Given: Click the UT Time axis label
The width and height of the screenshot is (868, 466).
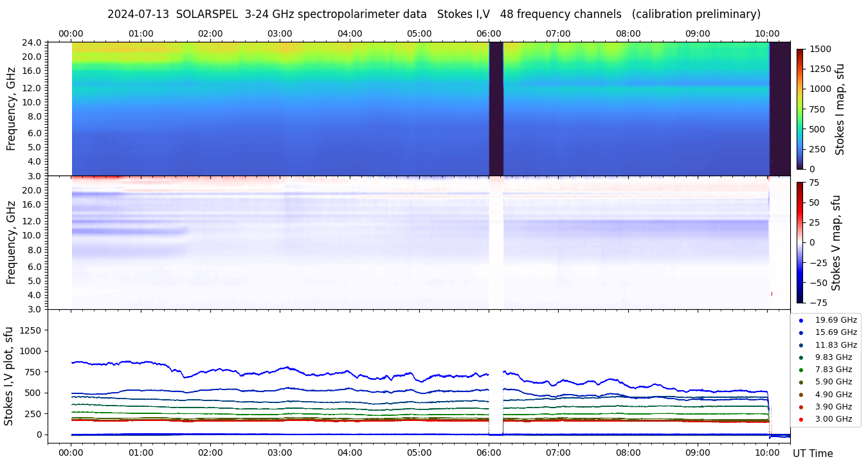Looking at the screenshot, I should tap(813, 454).
